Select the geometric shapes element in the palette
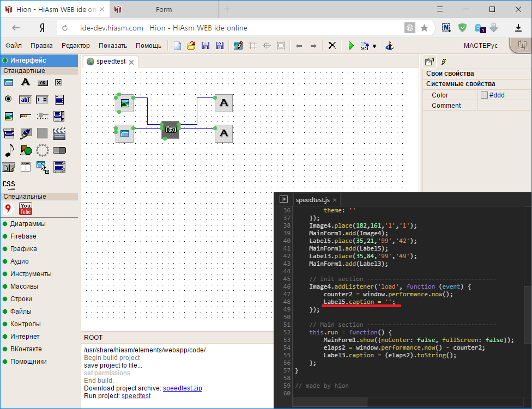 click(26, 150)
